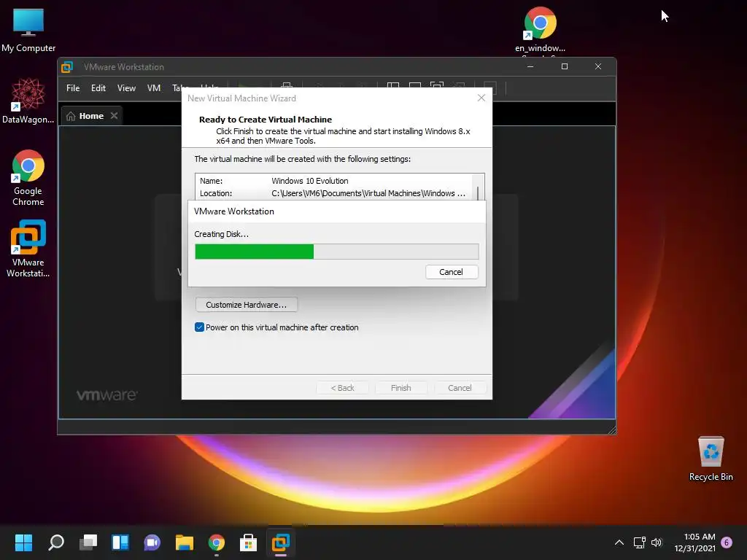Open Task View from the taskbar
This screenshot has width=747, height=560.
[x=88, y=542]
